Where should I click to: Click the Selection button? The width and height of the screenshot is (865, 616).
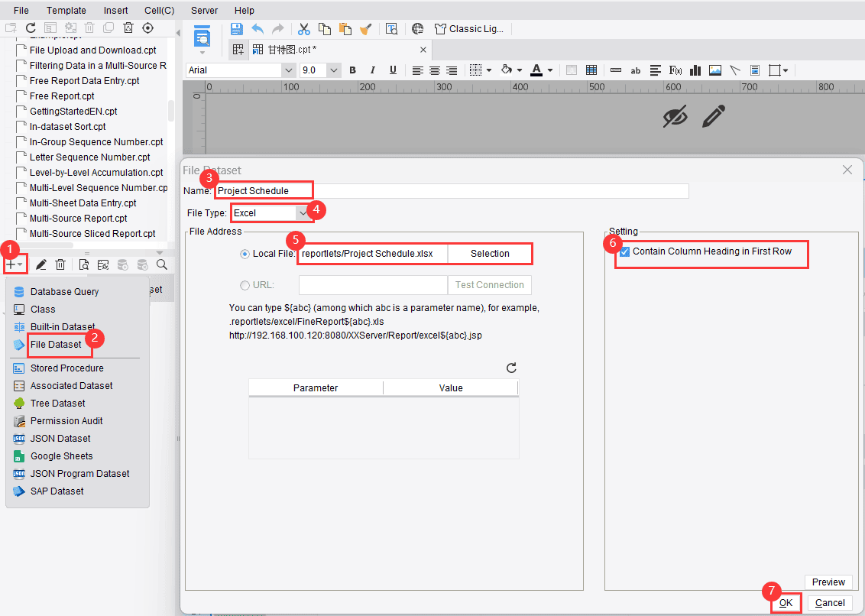pyautogui.click(x=490, y=254)
